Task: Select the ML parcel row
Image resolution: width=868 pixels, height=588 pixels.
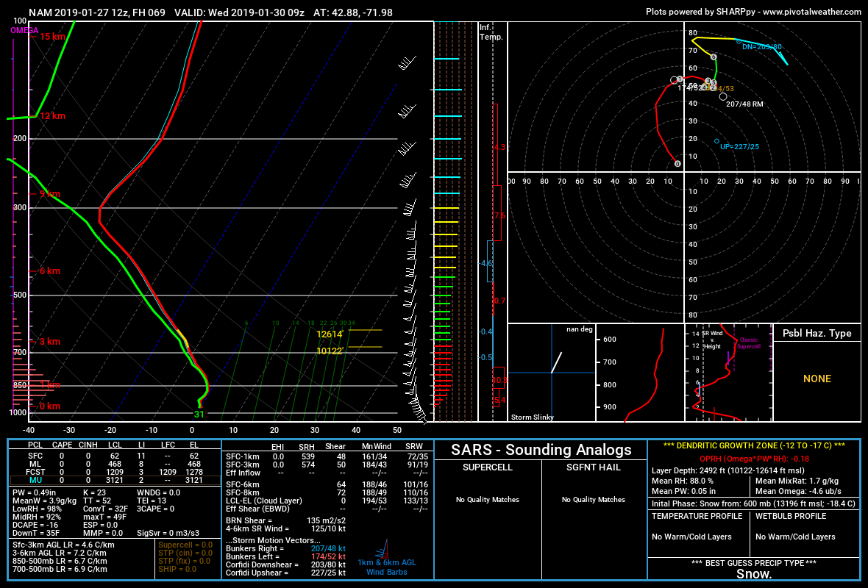Action: [115, 464]
